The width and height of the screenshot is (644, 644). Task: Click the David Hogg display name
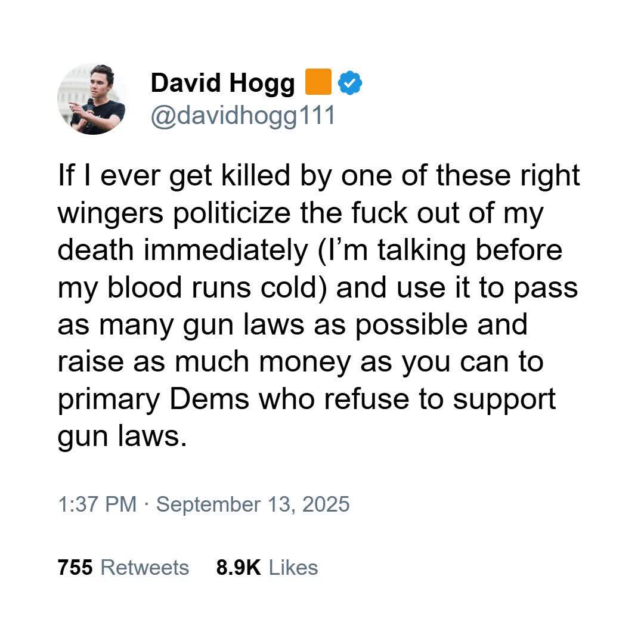pos(222,83)
